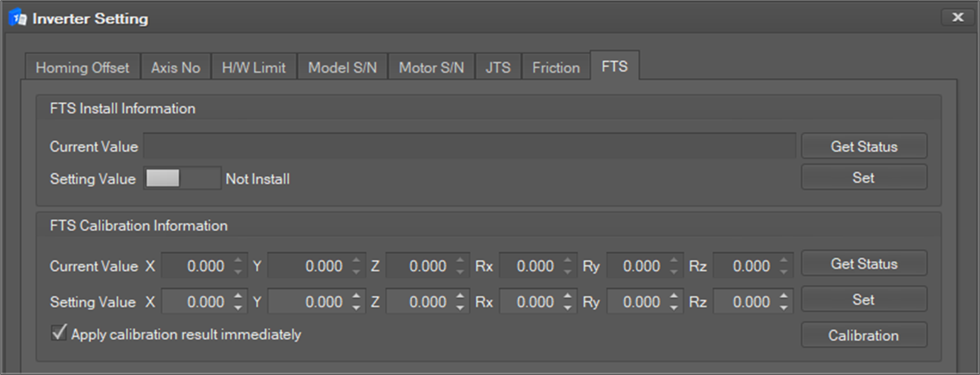This screenshot has width=980, height=375.
Task: Click the Inverter Setting app icon
Action: pos(18,18)
